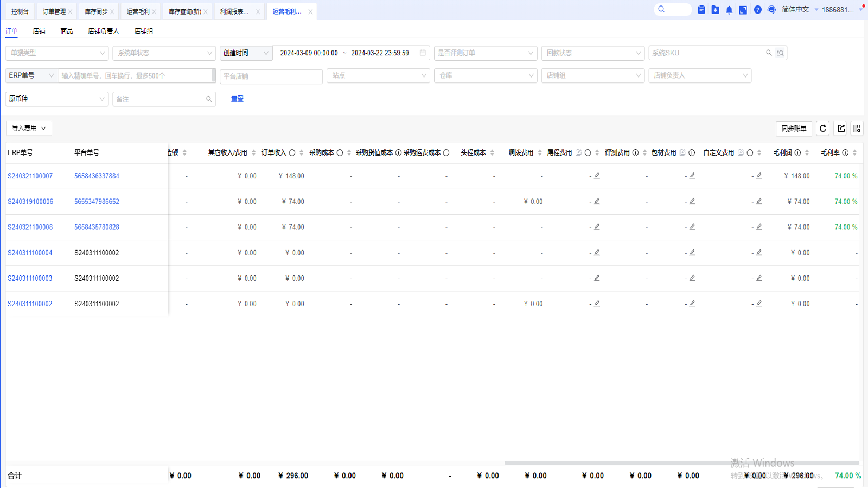Image resolution: width=868 pixels, height=488 pixels.
Task: Open the download center folder icon
Action: pyautogui.click(x=716, y=10)
